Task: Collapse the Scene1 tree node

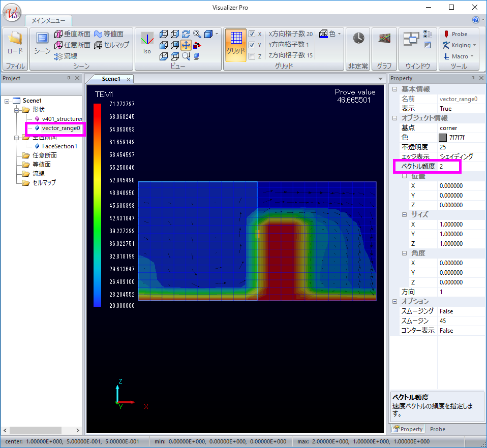Action: (x=7, y=101)
